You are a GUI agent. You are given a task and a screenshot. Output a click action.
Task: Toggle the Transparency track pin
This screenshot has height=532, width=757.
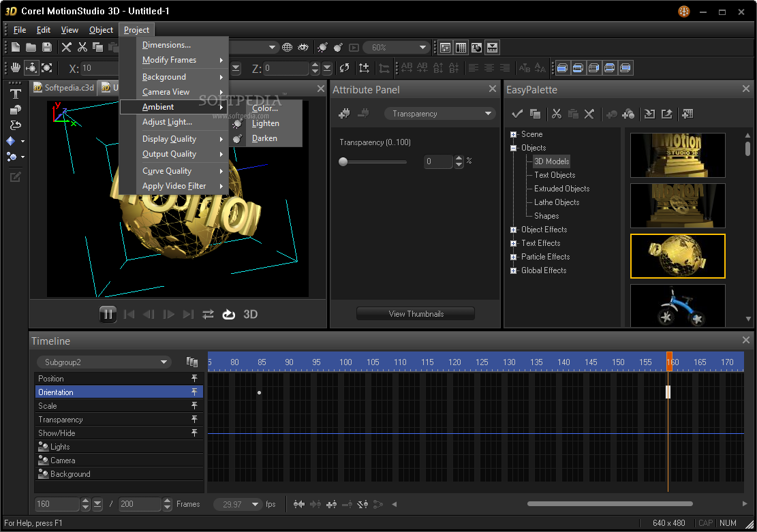tap(194, 418)
